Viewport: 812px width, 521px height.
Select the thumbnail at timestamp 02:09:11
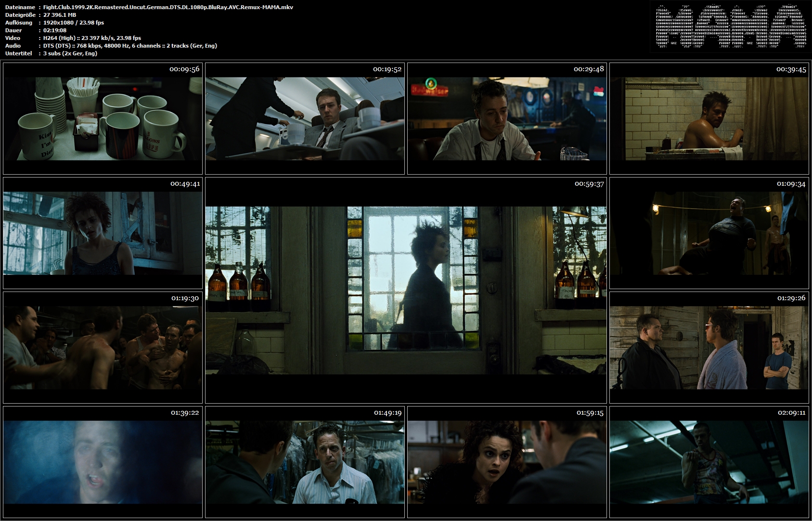709,462
